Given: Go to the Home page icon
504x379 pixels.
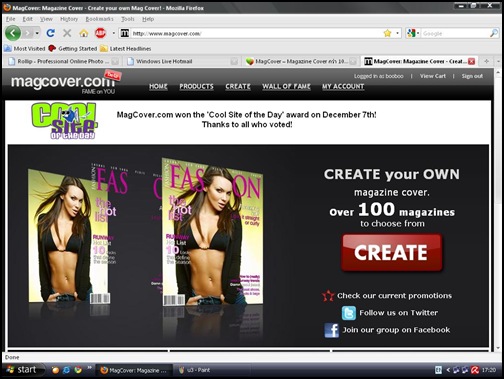Looking at the screenshot, I should coord(84,33).
